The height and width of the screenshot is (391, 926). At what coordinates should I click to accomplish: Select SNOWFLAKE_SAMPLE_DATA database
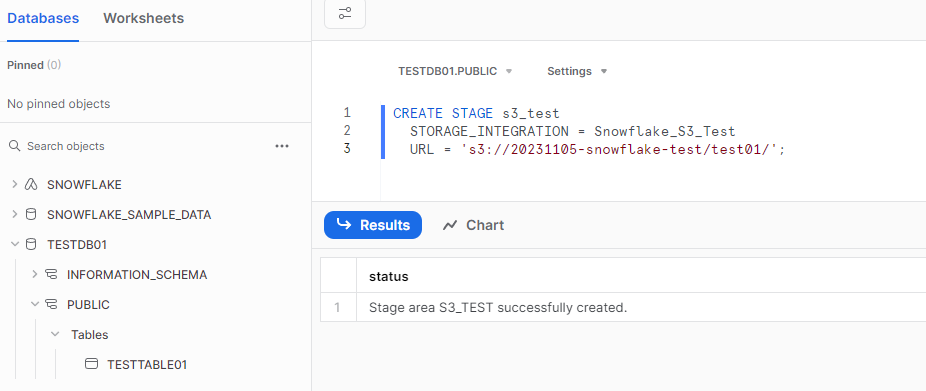click(x=129, y=215)
